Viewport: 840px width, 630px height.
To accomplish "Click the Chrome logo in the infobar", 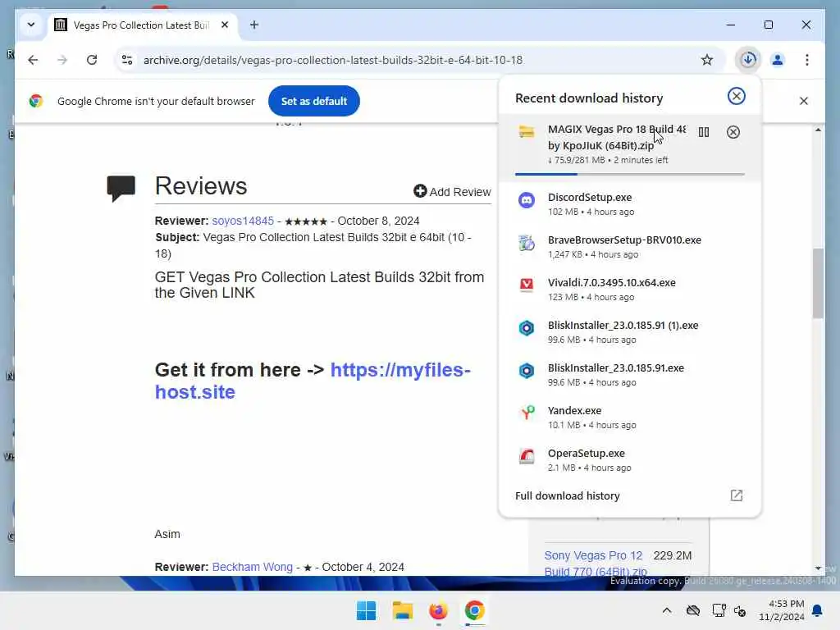I will pos(36,101).
